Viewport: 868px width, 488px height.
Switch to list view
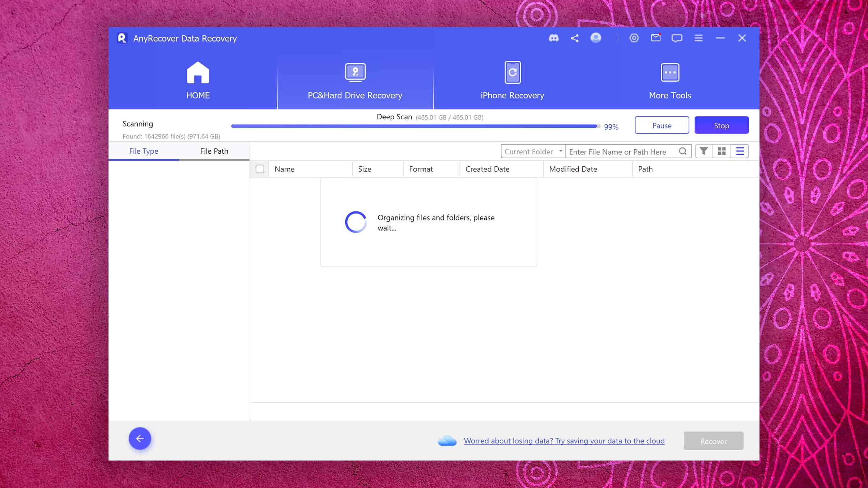click(740, 151)
